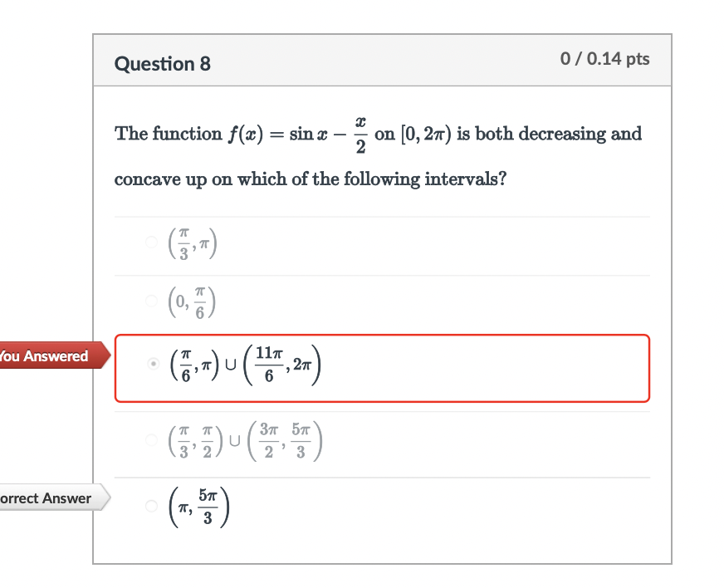
Task: Select the radio button for (0, π/6)
Action: 151,302
